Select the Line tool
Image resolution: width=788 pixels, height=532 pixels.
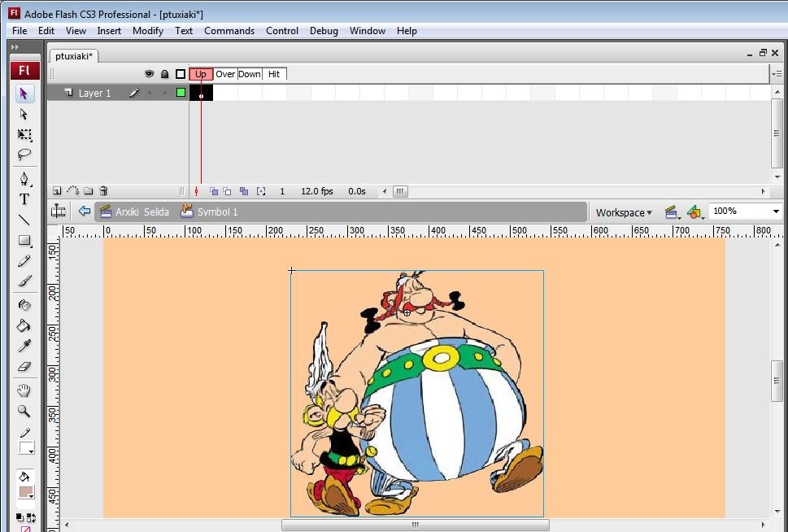24,220
